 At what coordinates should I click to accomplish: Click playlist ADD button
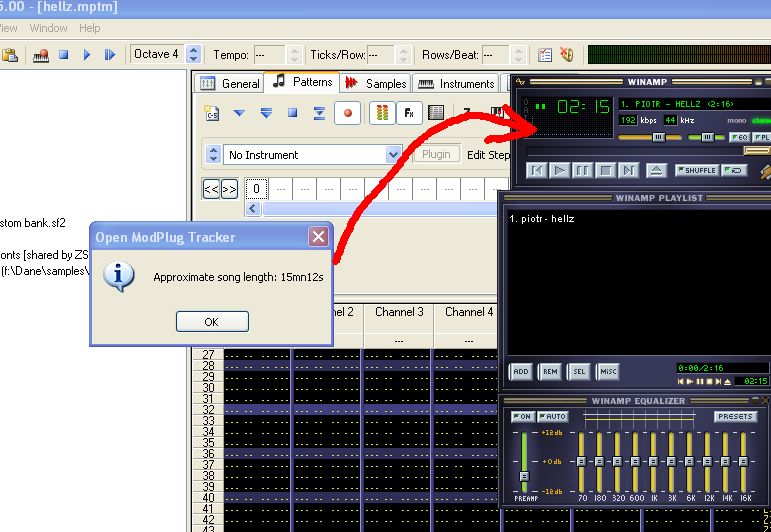(x=521, y=372)
